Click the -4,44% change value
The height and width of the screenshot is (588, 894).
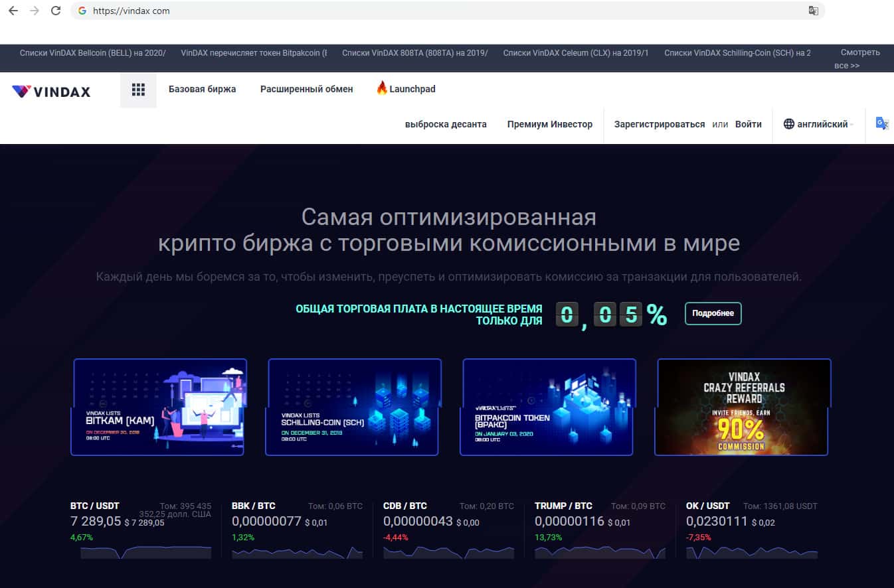pyautogui.click(x=396, y=538)
